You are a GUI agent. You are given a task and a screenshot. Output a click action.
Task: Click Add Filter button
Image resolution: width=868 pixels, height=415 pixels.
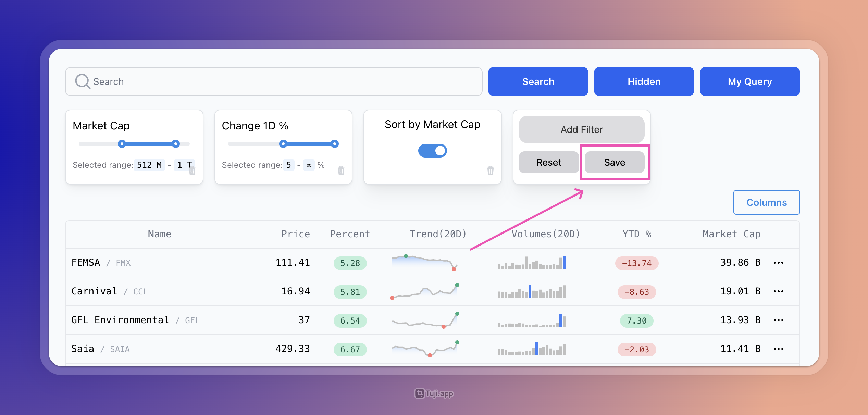click(x=582, y=129)
